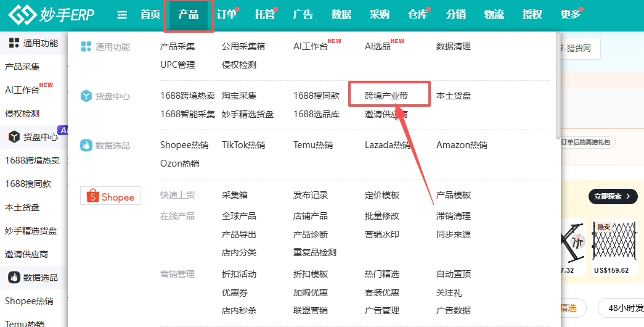Select 产品采集 in the dropdown panel
This screenshot has width=644, height=327.
177,46
